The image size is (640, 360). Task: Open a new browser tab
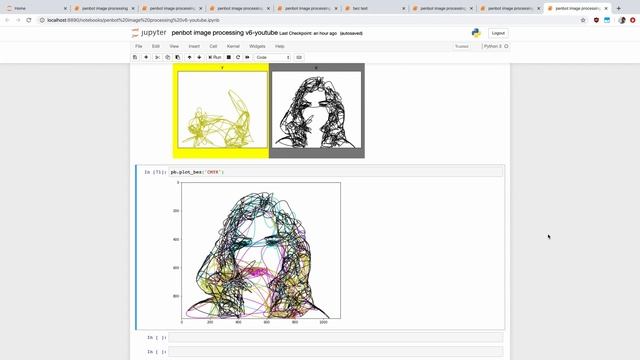click(619, 8)
